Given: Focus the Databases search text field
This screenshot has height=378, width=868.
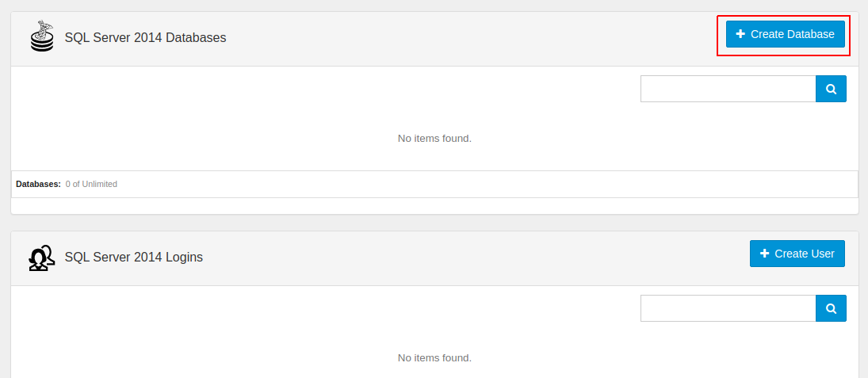Looking at the screenshot, I should (x=728, y=89).
